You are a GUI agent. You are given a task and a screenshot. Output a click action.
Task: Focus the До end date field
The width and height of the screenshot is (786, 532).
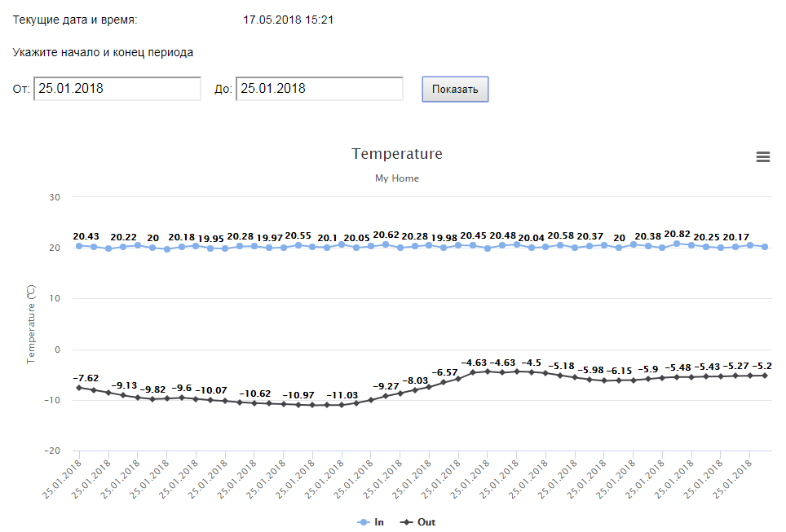[320, 89]
